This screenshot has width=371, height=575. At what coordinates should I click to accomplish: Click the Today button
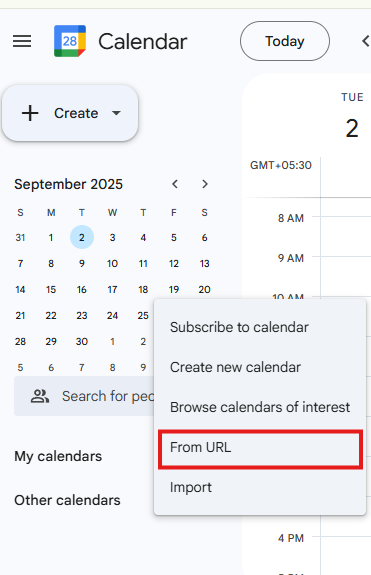click(285, 41)
